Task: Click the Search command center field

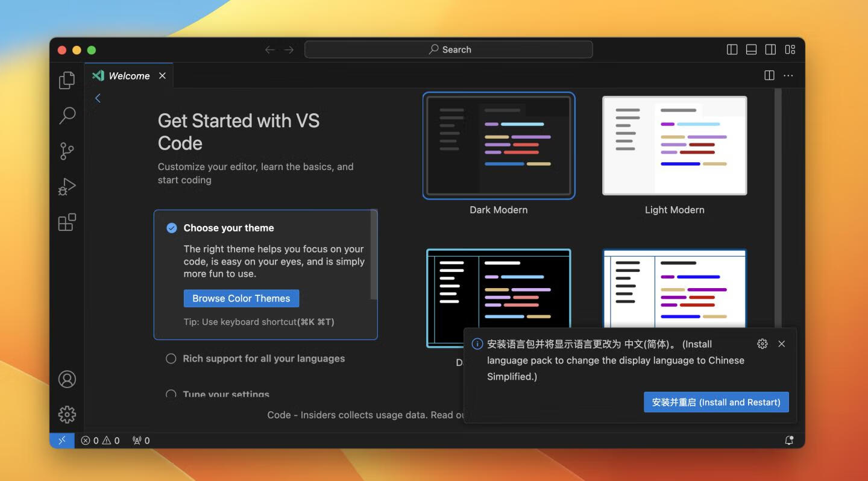Action: click(449, 49)
